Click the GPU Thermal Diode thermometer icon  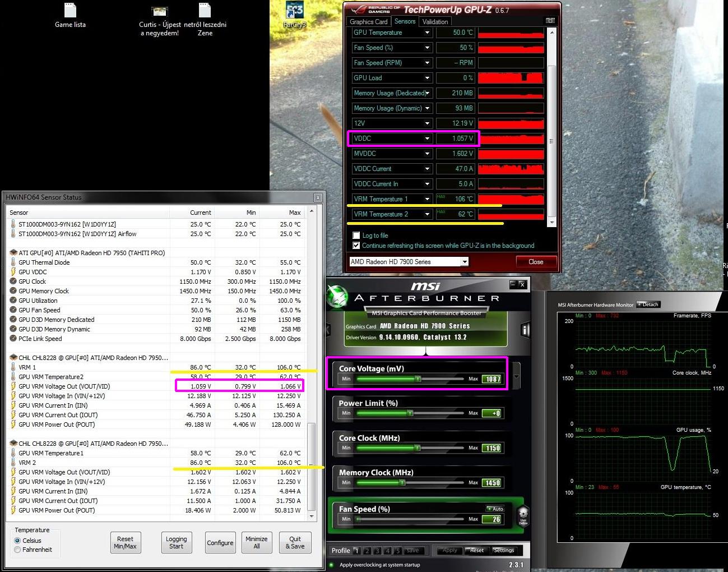click(13, 262)
